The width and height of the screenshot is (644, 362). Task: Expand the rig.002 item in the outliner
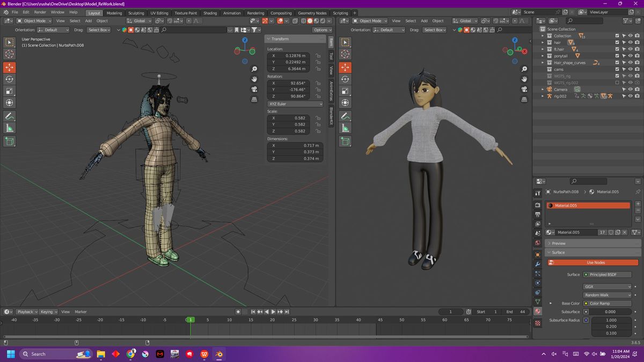coord(543,96)
